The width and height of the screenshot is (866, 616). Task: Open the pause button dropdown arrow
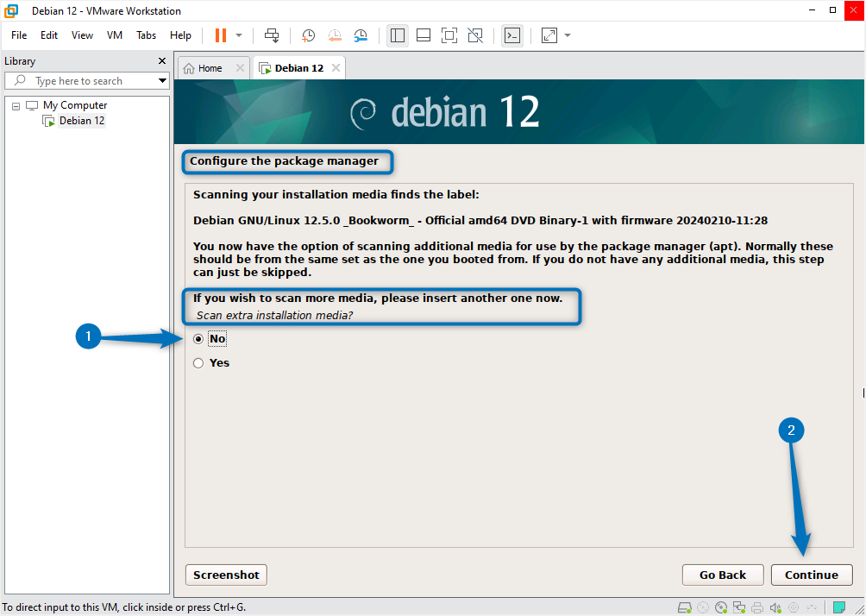[x=238, y=35]
